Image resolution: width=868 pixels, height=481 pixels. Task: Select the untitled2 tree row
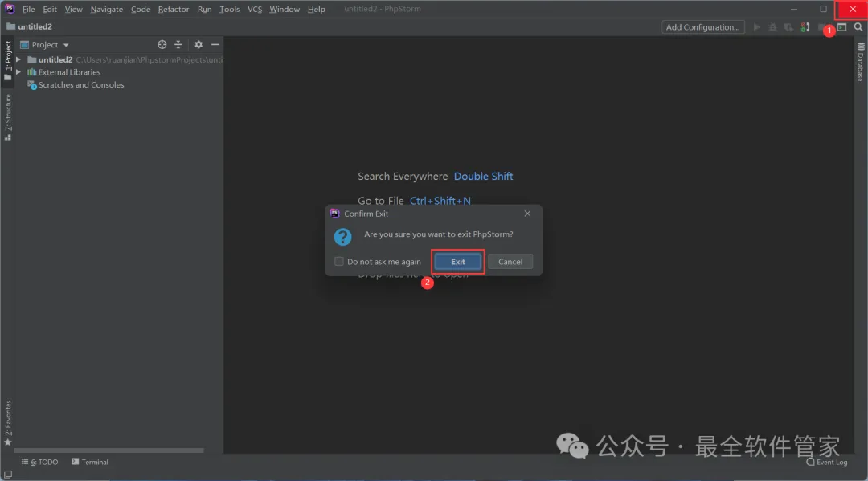coord(118,59)
